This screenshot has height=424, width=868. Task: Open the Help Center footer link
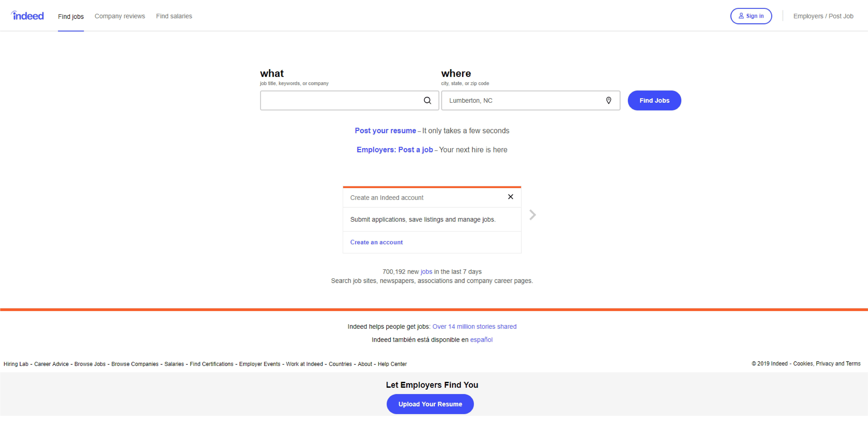tap(392, 364)
